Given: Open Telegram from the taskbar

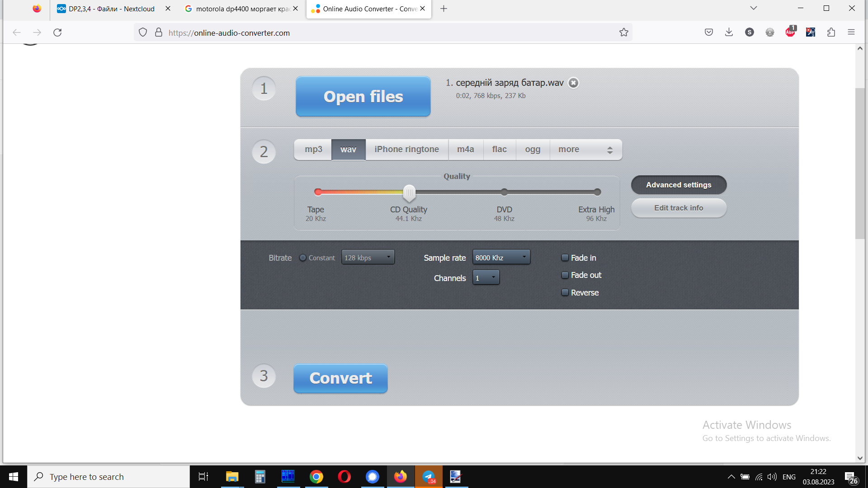Looking at the screenshot, I should 429,477.
